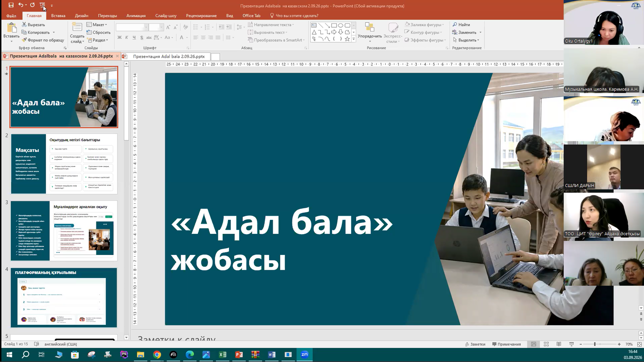Click the Format Painter brush icon

pyautogui.click(x=24, y=40)
